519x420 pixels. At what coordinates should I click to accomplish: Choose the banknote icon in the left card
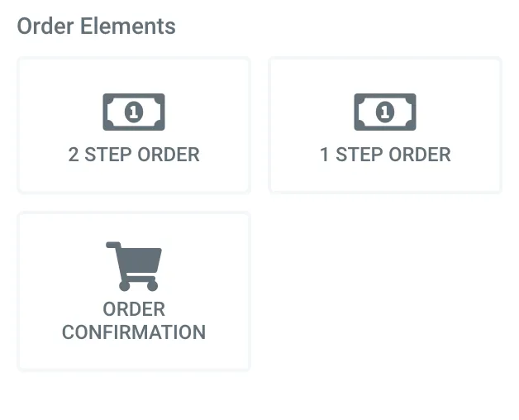[134, 112]
